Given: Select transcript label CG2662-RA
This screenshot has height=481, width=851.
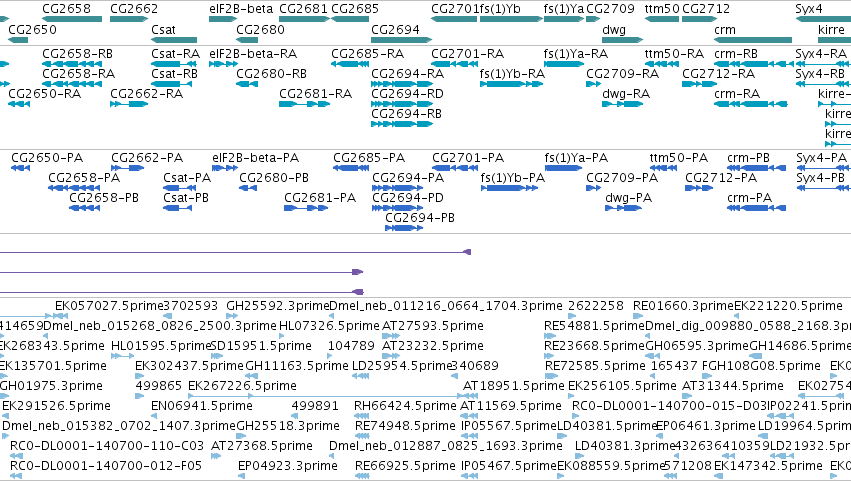Looking at the screenshot, I should (x=147, y=94).
